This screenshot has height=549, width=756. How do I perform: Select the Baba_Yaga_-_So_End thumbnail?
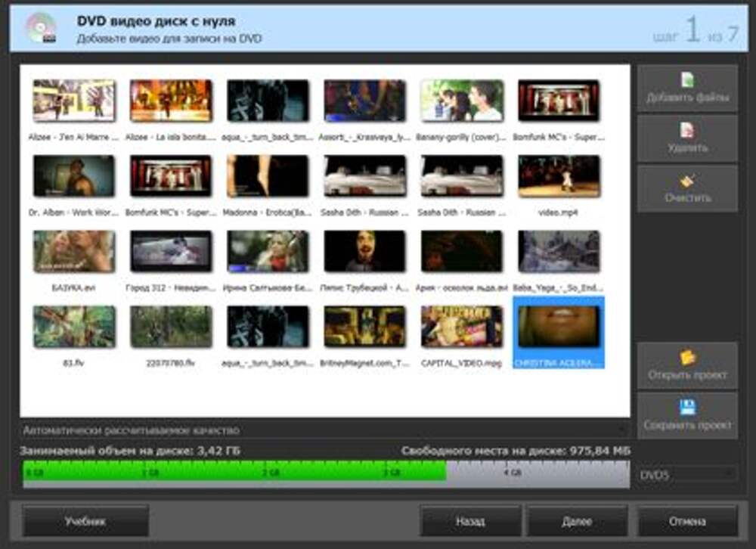(x=559, y=251)
